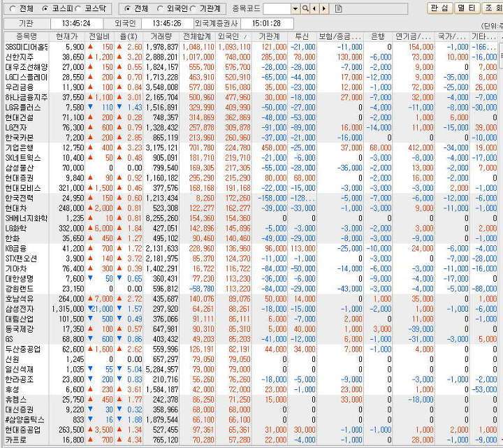Sort by the 율(%) column header
The height and width of the screenshot is (448, 503).
[x=129, y=36]
